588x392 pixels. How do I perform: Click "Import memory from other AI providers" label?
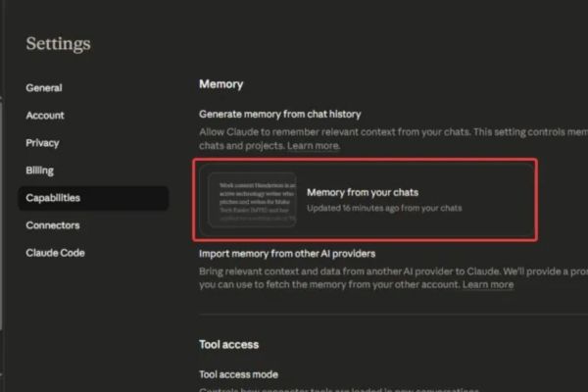[x=287, y=254]
